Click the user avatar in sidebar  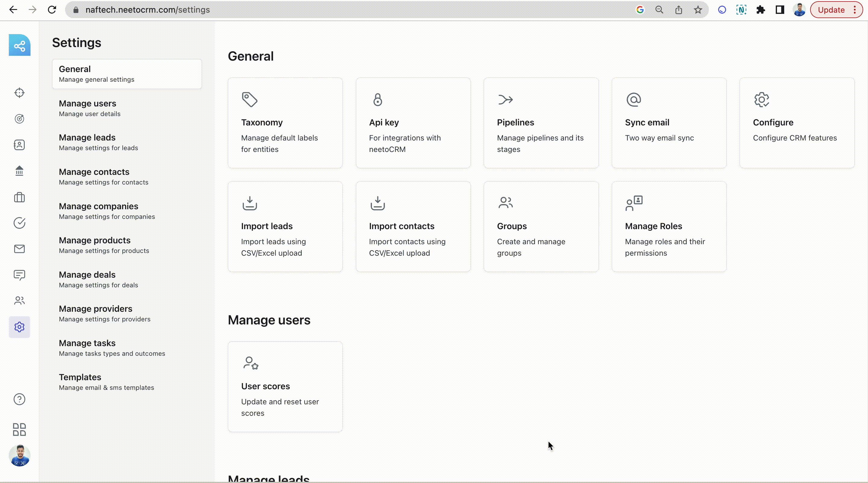point(20,456)
